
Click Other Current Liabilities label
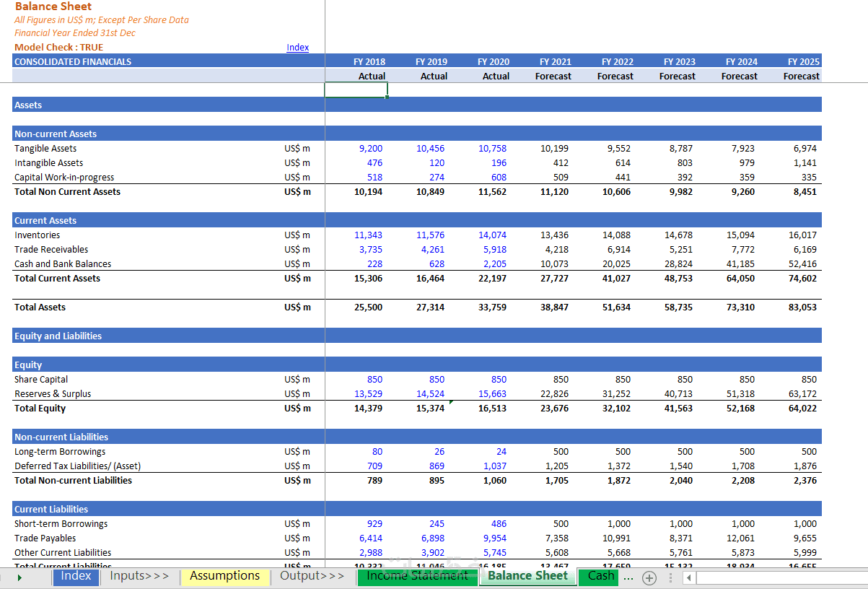tap(63, 553)
